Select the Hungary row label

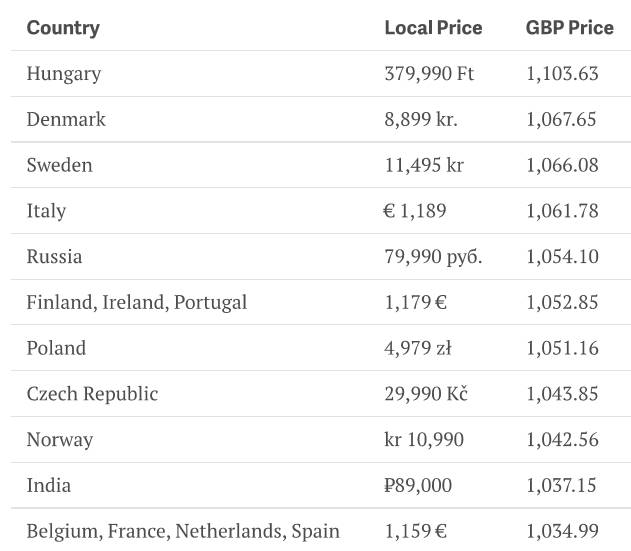point(64,74)
